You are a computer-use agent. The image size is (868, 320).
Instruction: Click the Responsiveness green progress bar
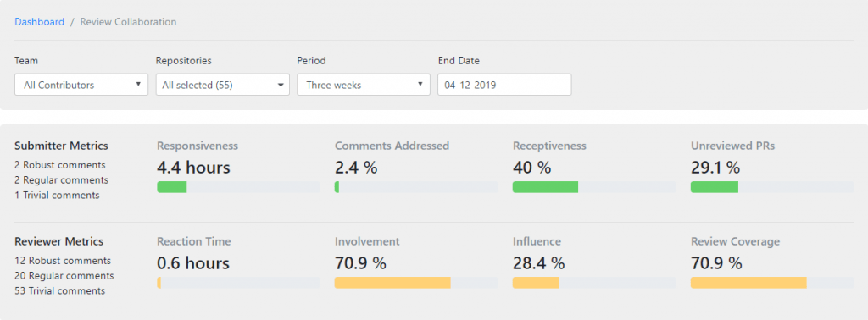pyautogui.click(x=238, y=187)
